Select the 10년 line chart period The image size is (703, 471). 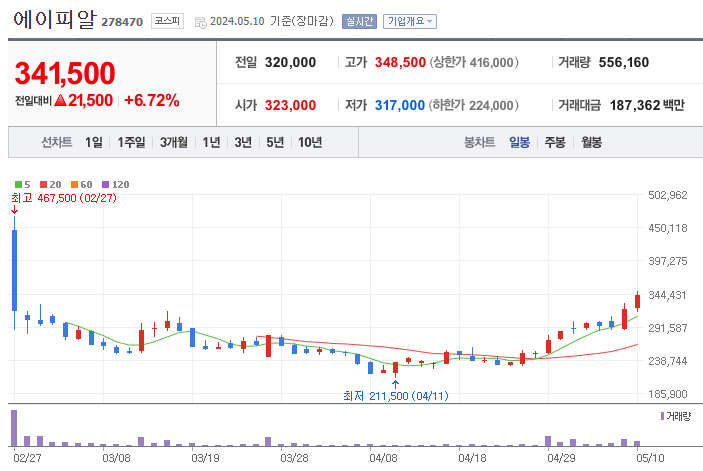point(310,142)
